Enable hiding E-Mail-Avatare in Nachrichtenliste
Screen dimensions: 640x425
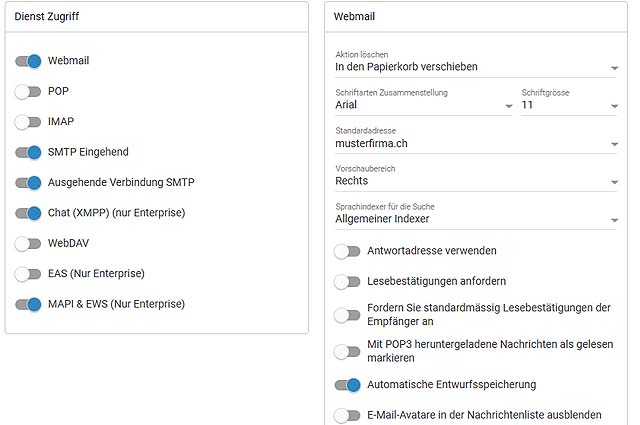point(347,416)
